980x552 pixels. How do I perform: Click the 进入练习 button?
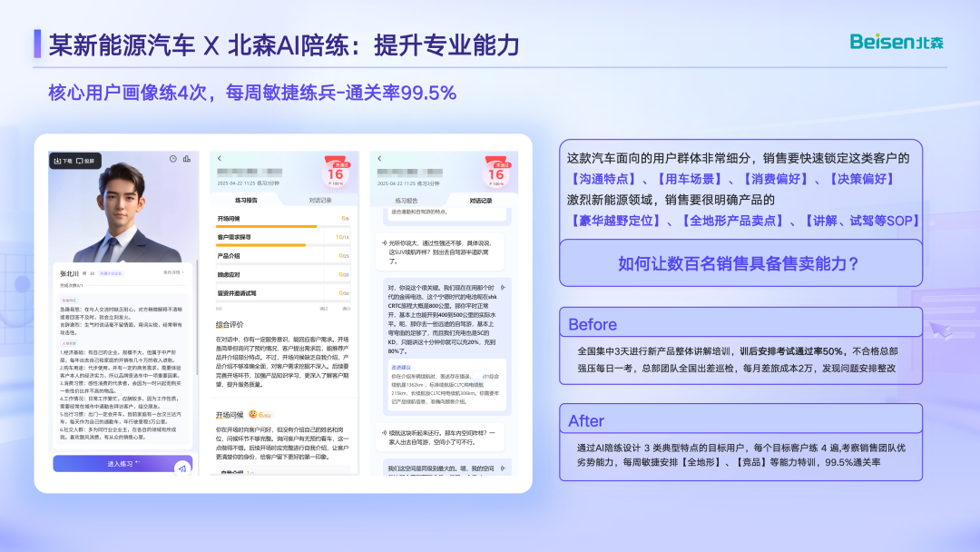coord(122,464)
